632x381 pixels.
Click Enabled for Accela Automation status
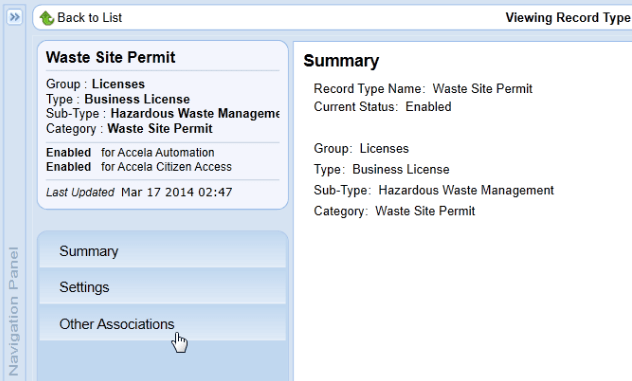click(130, 152)
